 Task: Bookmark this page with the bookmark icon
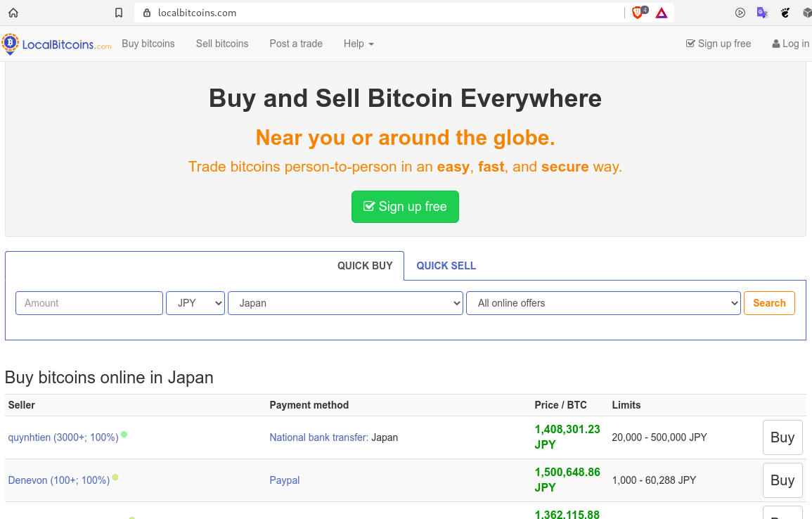119,13
